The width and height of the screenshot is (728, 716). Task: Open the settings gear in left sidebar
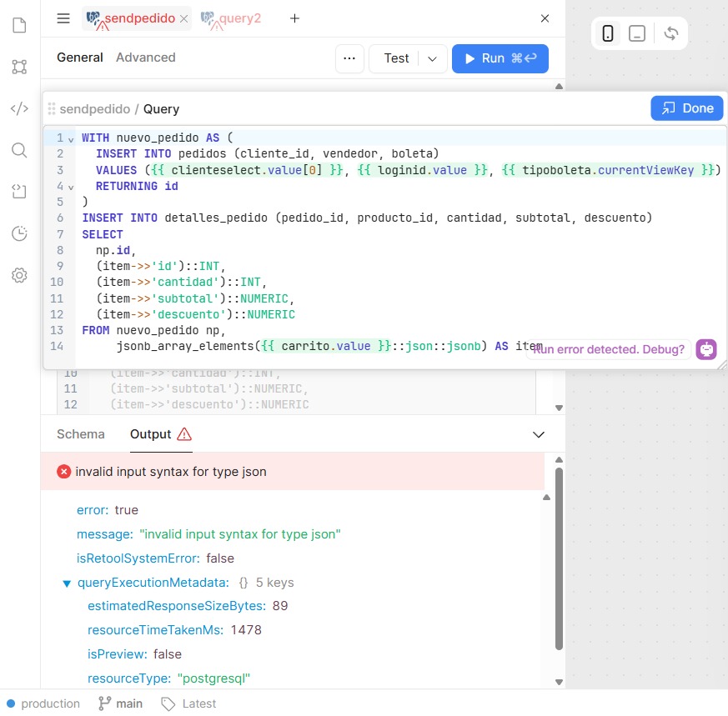19,275
